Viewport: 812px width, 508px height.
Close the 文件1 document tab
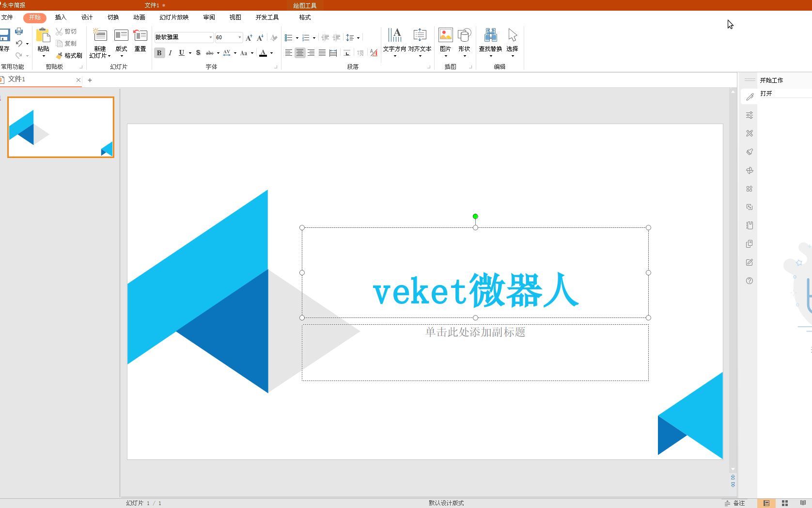pos(78,80)
